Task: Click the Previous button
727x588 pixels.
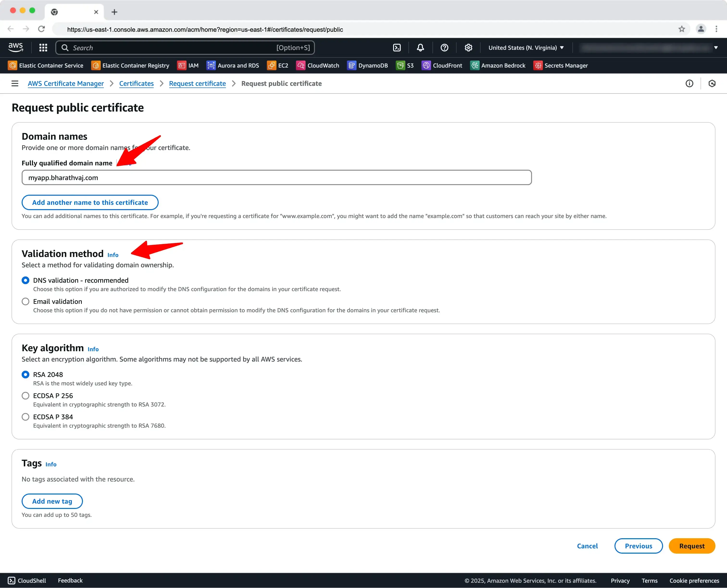Action: click(x=638, y=546)
